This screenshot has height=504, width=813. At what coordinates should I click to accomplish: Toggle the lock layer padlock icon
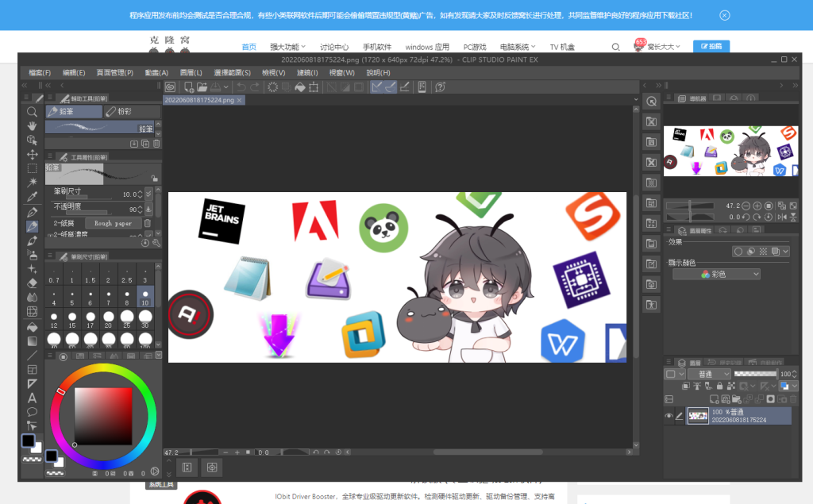pos(719,386)
